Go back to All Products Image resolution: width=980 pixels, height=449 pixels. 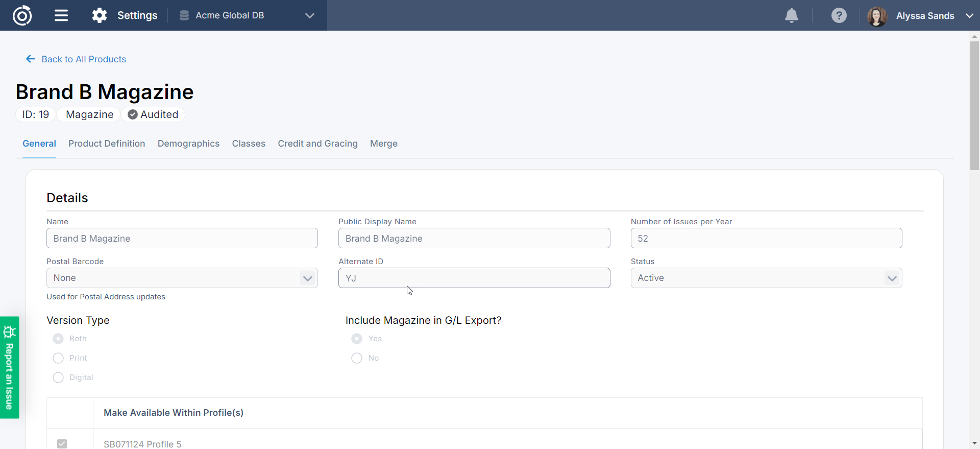coord(76,59)
